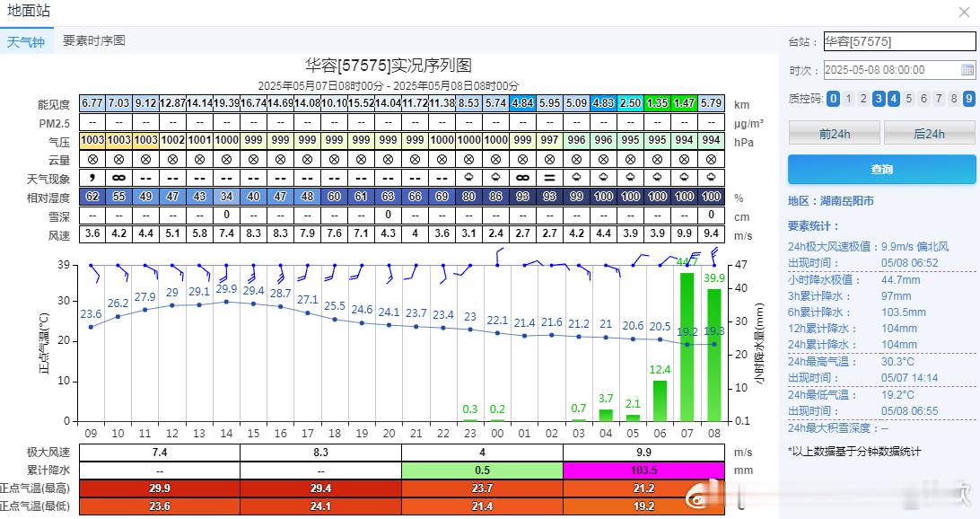The image size is (980, 519).
Task: Click haze symbol above humidity 55
Action: pos(118,178)
